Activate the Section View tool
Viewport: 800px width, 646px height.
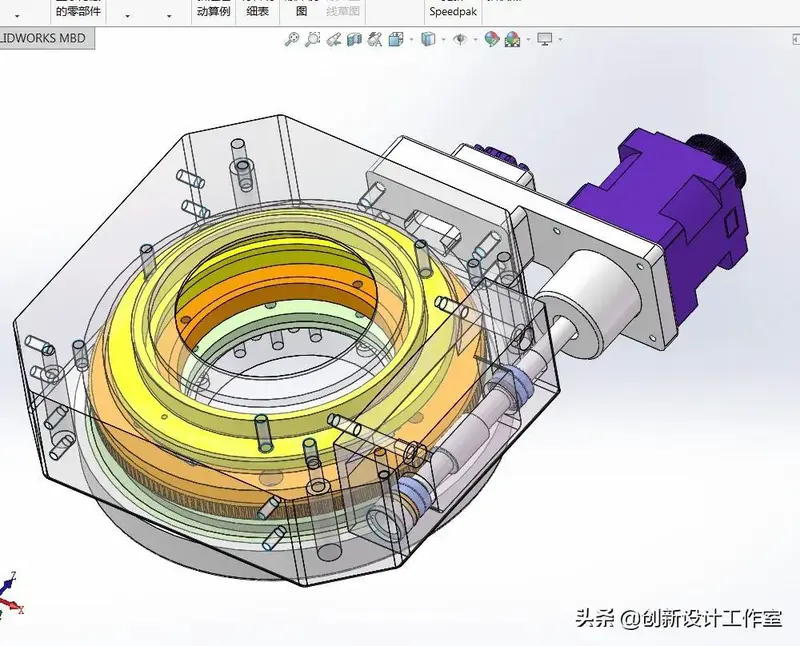click(354, 39)
